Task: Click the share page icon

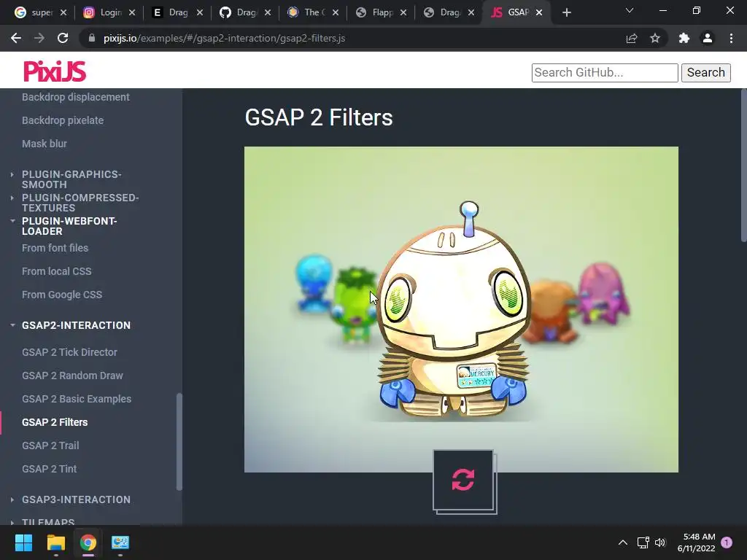Action: (x=632, y=38)
